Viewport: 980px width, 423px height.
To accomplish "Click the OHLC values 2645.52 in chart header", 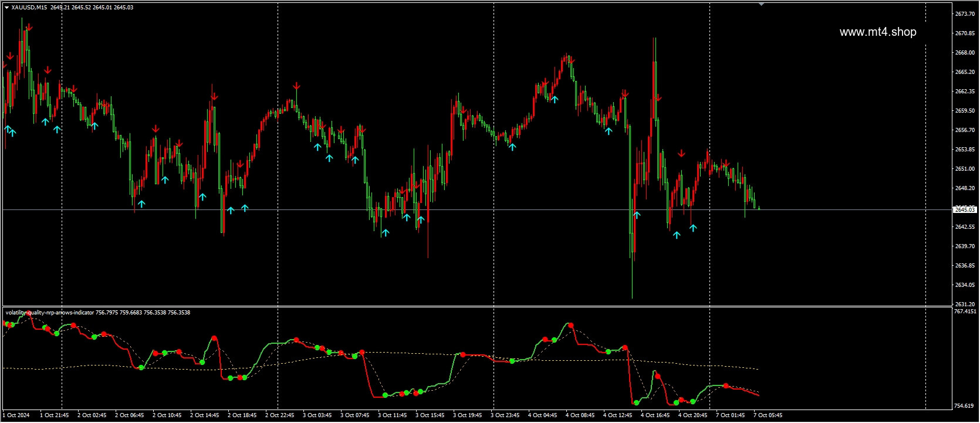I will [81, 8].
